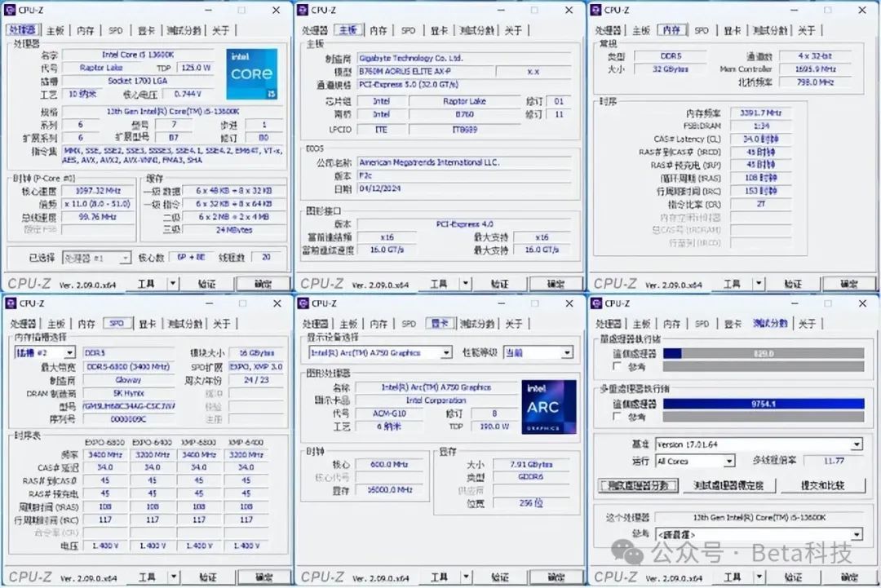Click the Intel ARC Graphics logo badge
Image resolution: width=881 pixels, height=588 pixels.
[x=549, y=407]
